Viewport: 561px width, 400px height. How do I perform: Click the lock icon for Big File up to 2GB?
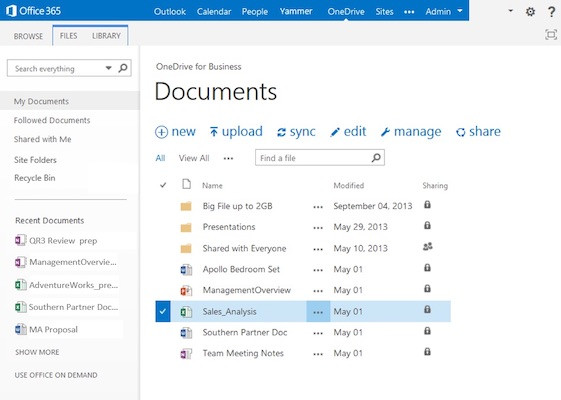(427, 205)
